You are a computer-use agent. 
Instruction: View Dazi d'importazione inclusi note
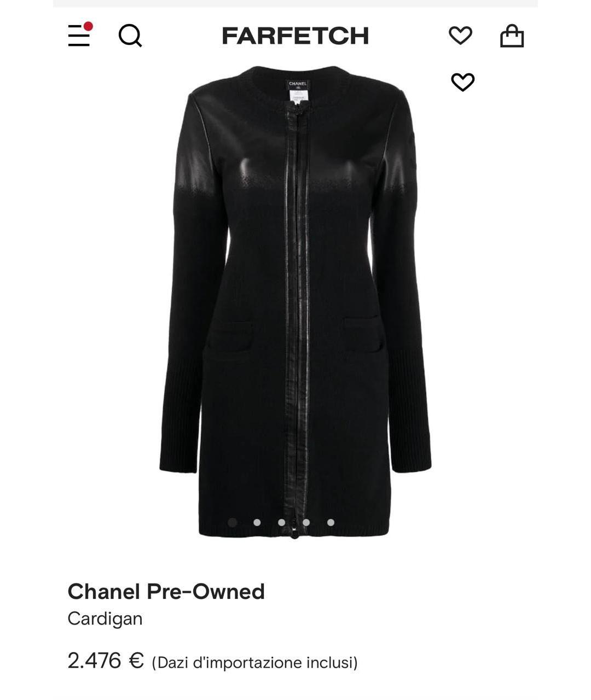pos(254,663)
